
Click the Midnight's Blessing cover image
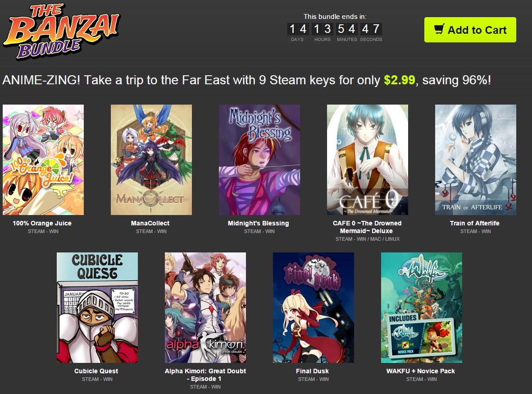(259, 160)
